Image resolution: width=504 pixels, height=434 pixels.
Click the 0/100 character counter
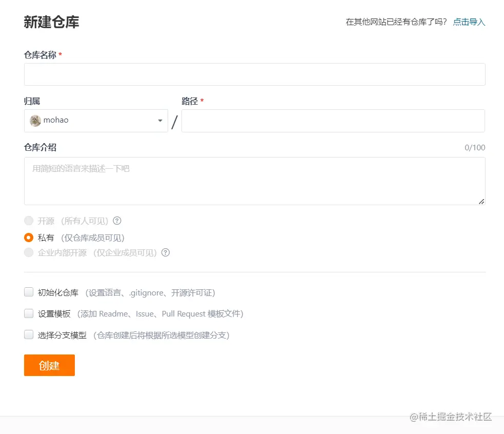[x=475, y=148]
